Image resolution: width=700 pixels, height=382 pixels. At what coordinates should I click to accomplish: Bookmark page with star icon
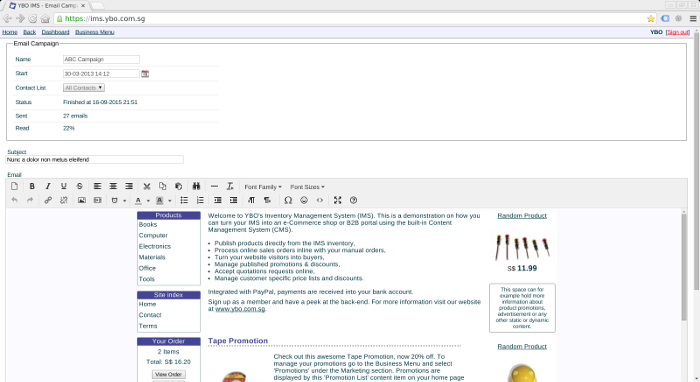pos(650,18)
